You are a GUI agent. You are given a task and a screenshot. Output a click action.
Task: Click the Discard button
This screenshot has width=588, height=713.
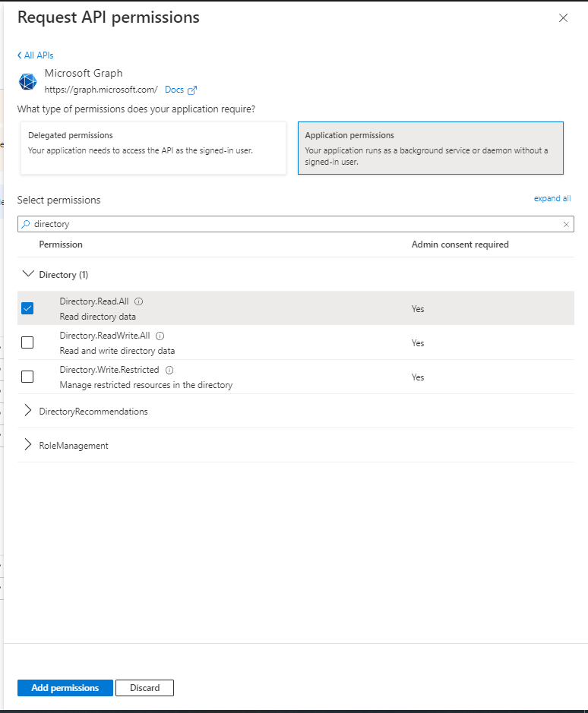coord(145,687)
